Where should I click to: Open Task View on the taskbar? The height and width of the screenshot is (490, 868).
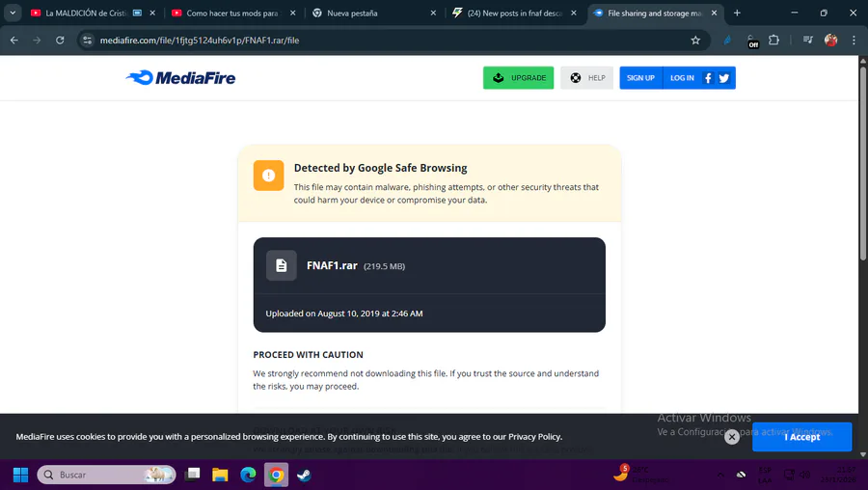pyautogui.click(x=193, y=475)
